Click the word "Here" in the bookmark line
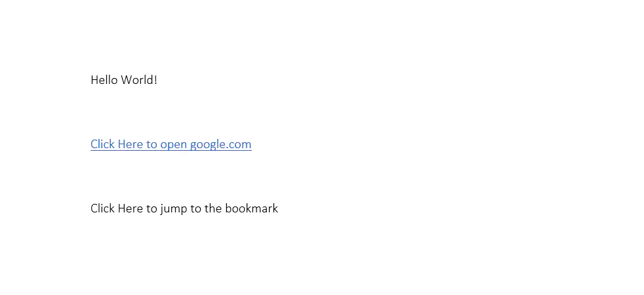 (x=131, y=208)
